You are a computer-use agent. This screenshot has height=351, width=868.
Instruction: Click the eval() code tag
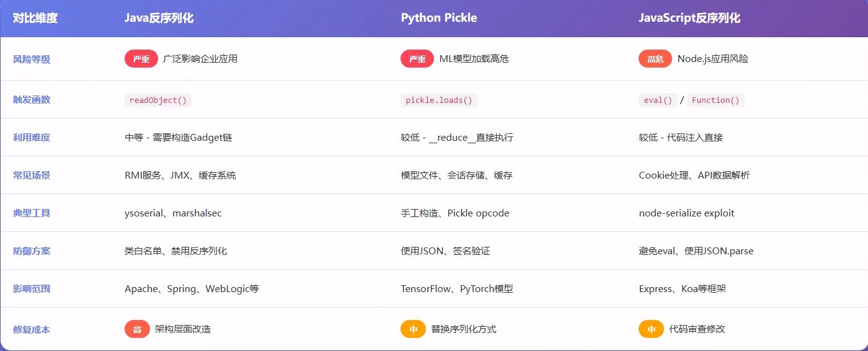pos(658,100)
